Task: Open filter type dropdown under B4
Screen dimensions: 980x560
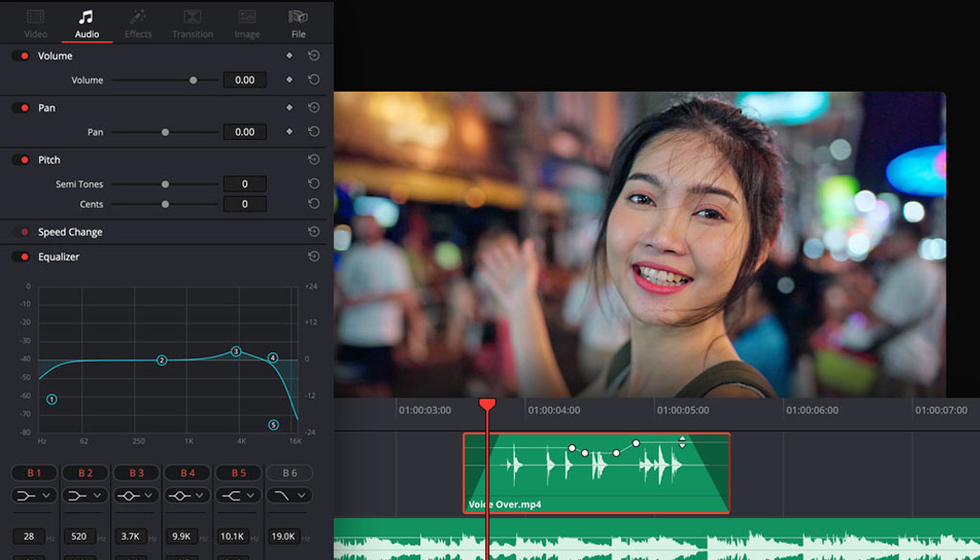Action: point(188,496)
